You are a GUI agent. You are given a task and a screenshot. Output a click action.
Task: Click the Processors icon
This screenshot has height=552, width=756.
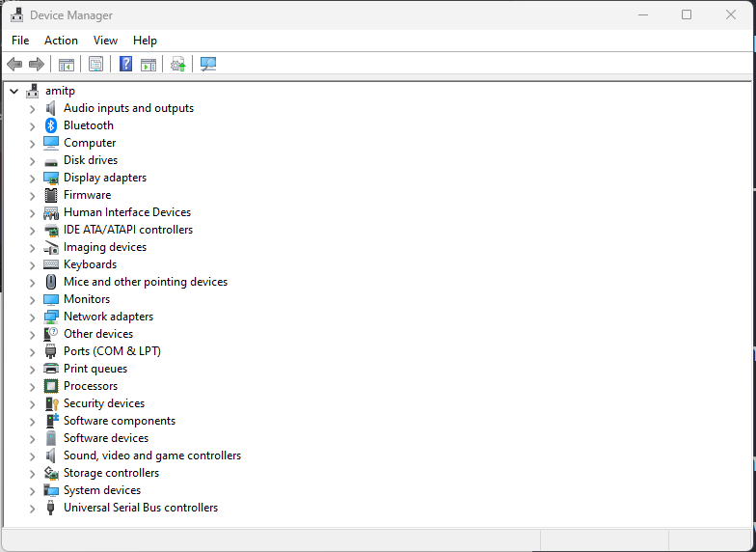[50, 386]
